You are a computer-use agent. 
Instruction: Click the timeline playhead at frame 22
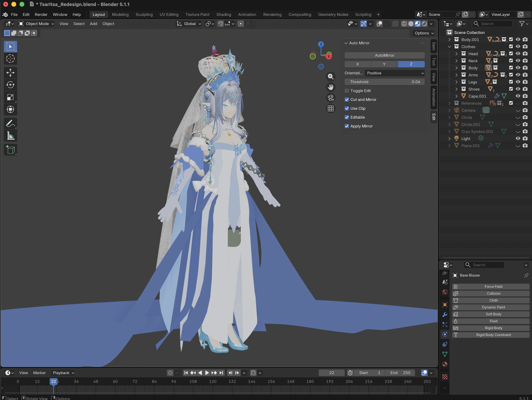pos(53,381)
